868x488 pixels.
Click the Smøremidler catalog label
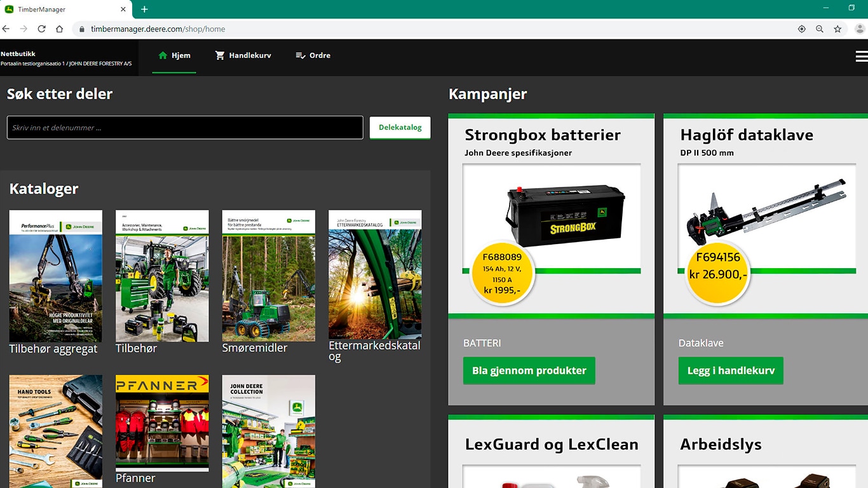point(255,348)
